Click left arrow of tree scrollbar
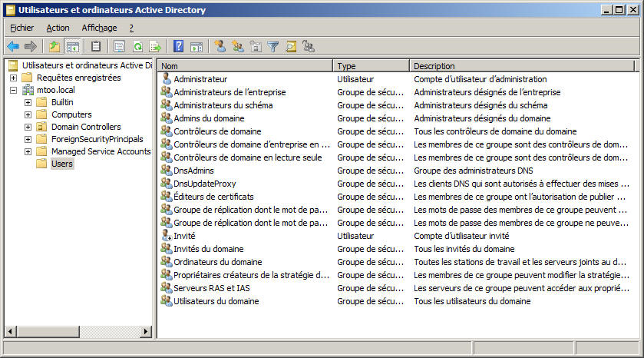The height and width of the screenshot is (358, 644). pos(11,331)
